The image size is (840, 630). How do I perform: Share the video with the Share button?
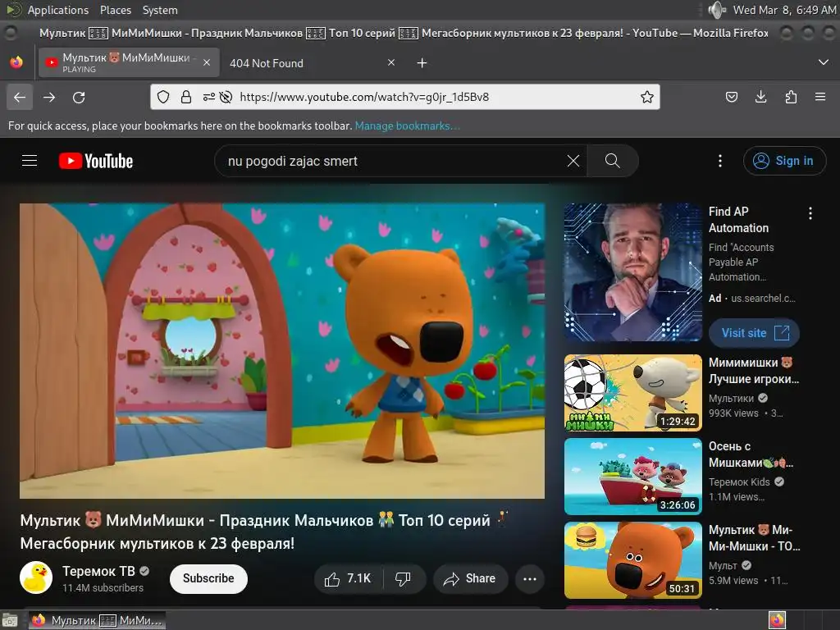click(470, 578)
